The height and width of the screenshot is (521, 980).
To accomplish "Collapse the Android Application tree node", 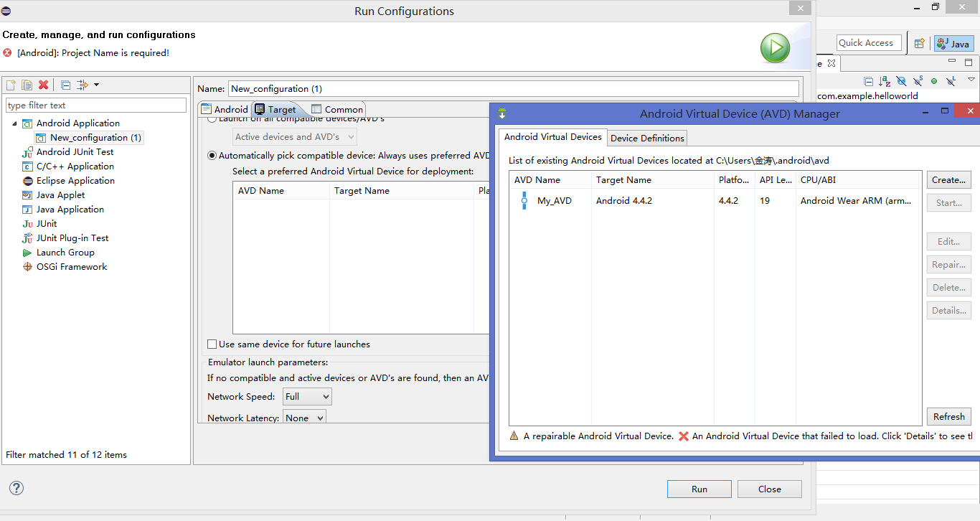I will click(x=14, y=123).
